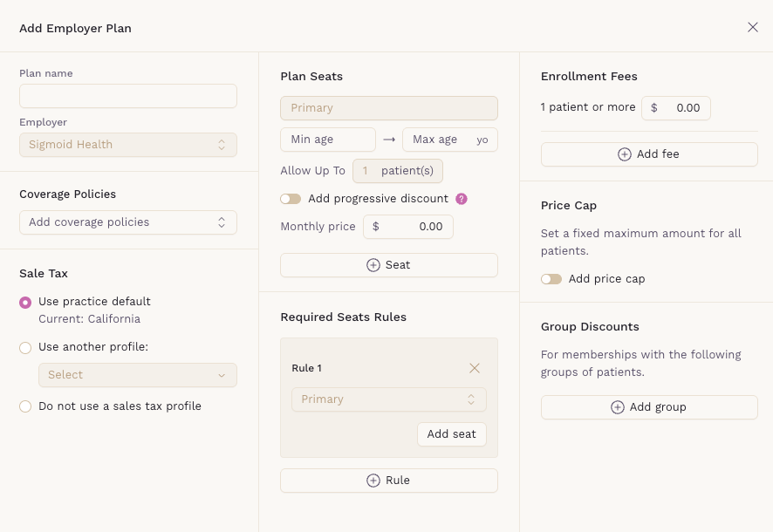Click the Plan name text field

[128, 96]
